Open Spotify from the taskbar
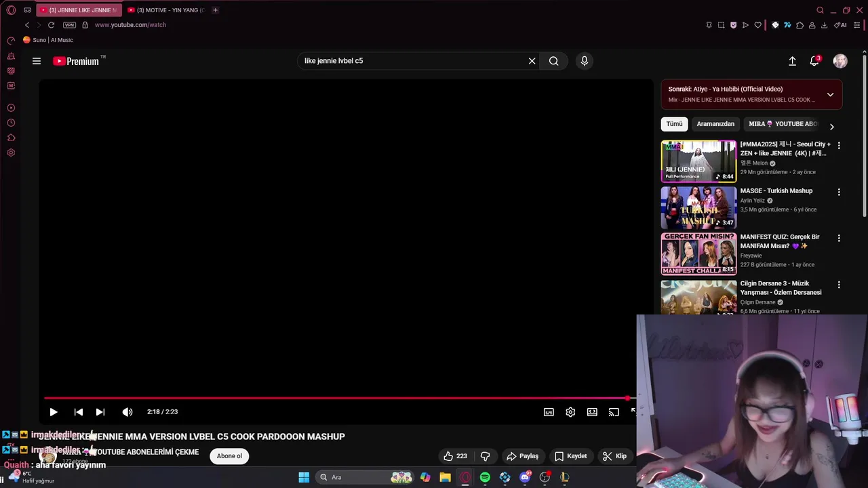The image size is (868, 488). 485,477
